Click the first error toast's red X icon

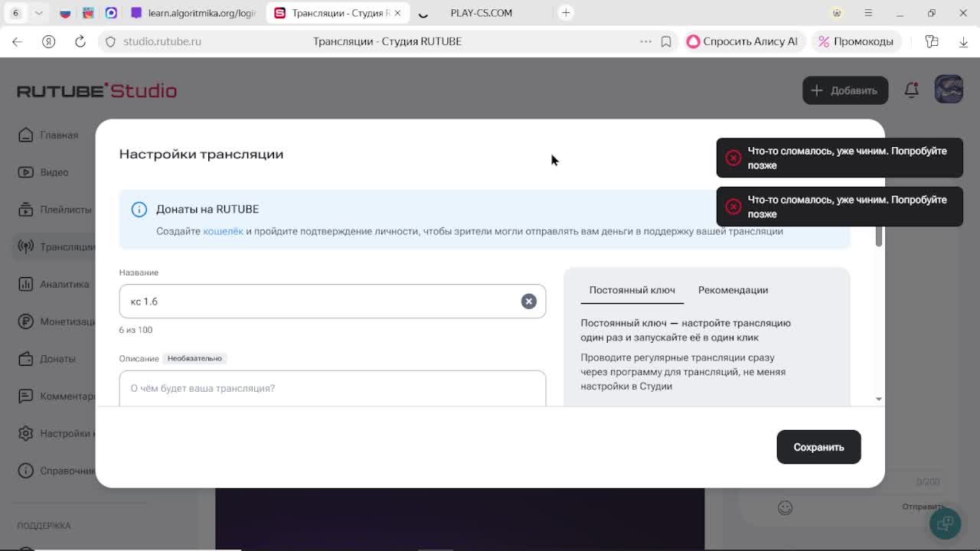point(733,158)
